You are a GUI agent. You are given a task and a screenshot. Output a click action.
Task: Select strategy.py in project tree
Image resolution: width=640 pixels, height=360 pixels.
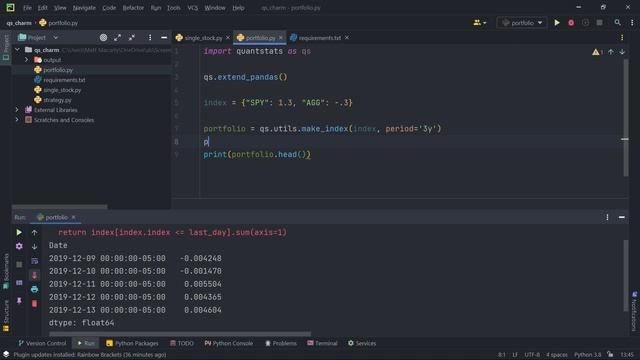[57, 100]
